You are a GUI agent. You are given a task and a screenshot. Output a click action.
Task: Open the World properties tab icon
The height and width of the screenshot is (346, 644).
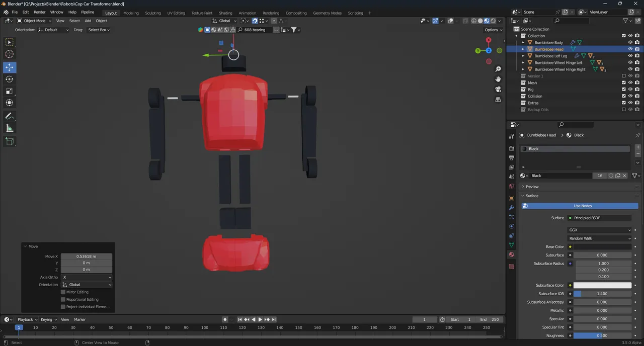512,187
